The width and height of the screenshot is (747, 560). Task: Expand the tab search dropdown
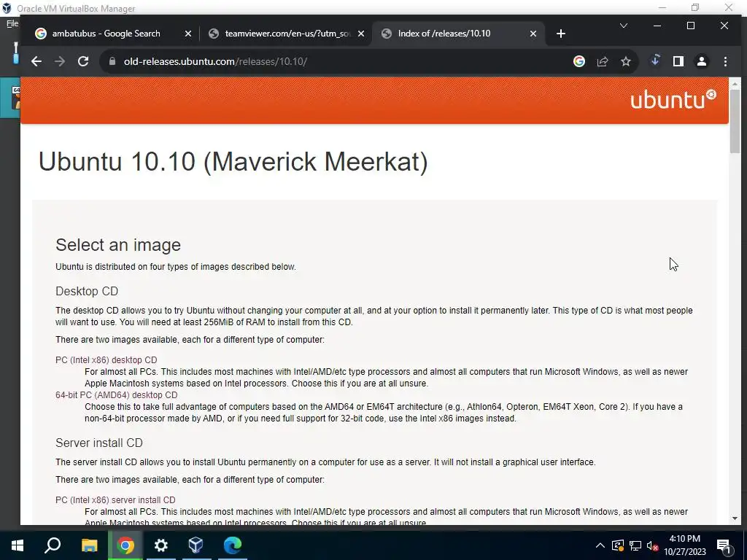coord(624,26)
